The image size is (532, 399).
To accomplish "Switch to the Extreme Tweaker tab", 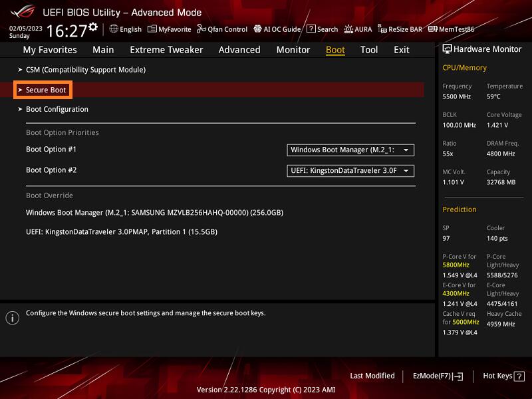I will pyautogui.click(x=166, y=50).
